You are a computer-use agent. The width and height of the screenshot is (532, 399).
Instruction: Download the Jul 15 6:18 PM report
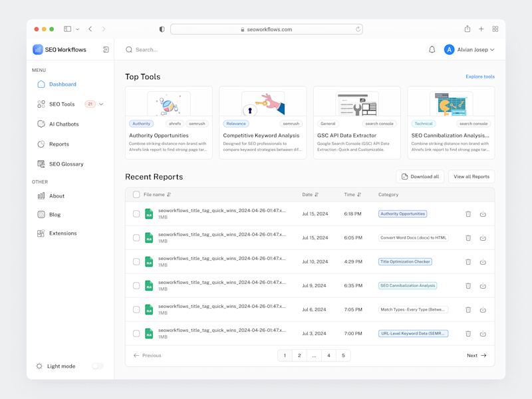coord(483,213)
